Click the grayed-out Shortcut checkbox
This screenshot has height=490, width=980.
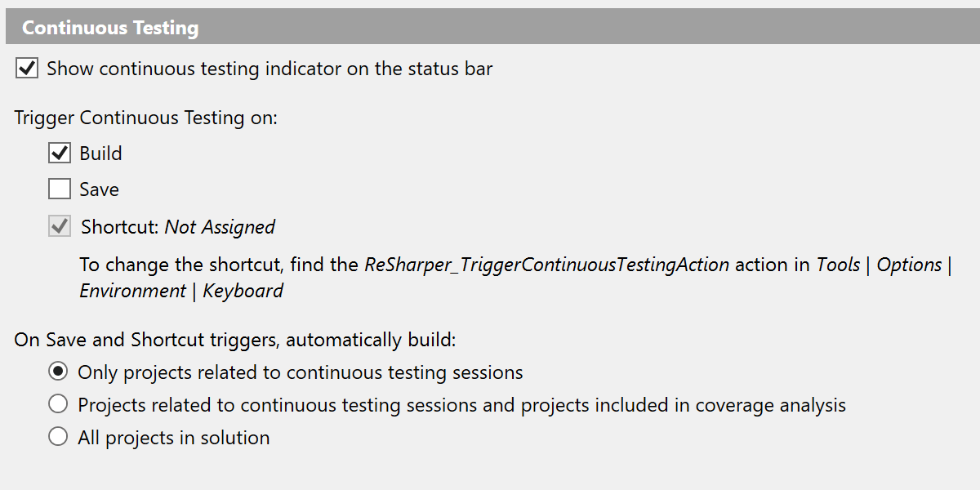[60, 227]
